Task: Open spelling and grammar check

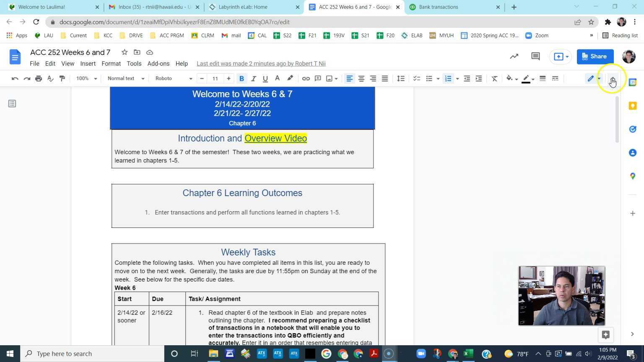Action: pos(50,78)
